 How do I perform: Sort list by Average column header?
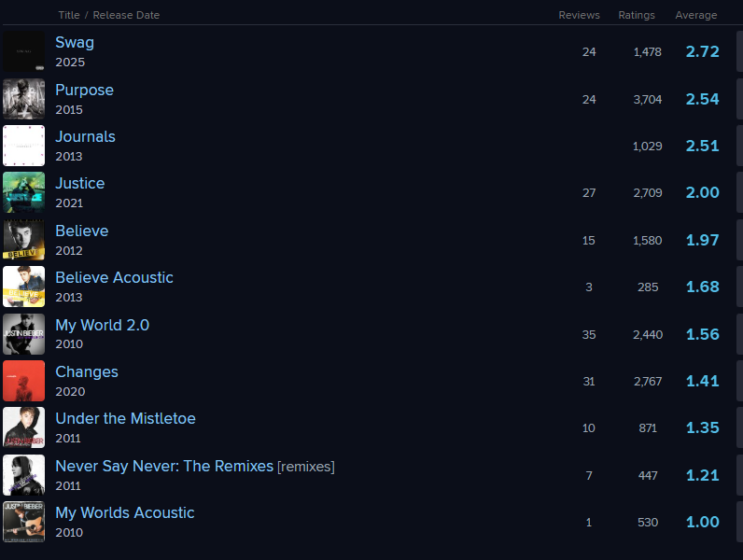coord(695,15)
